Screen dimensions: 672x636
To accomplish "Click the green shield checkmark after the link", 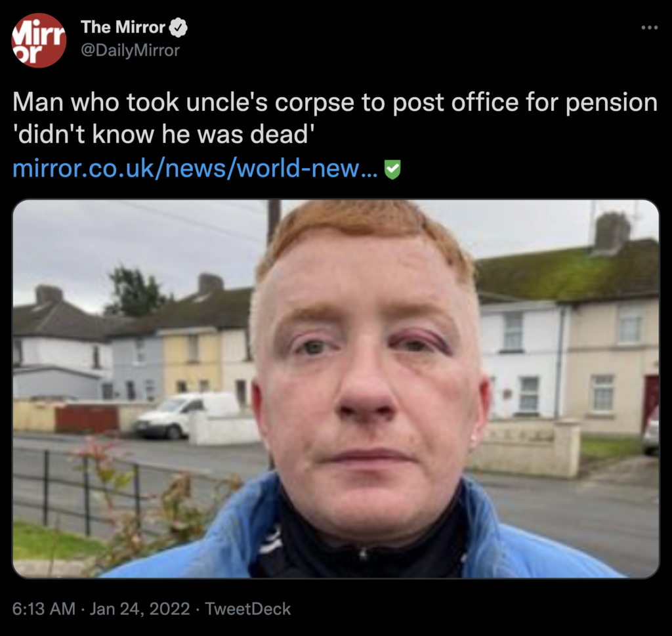I will 392,169.
